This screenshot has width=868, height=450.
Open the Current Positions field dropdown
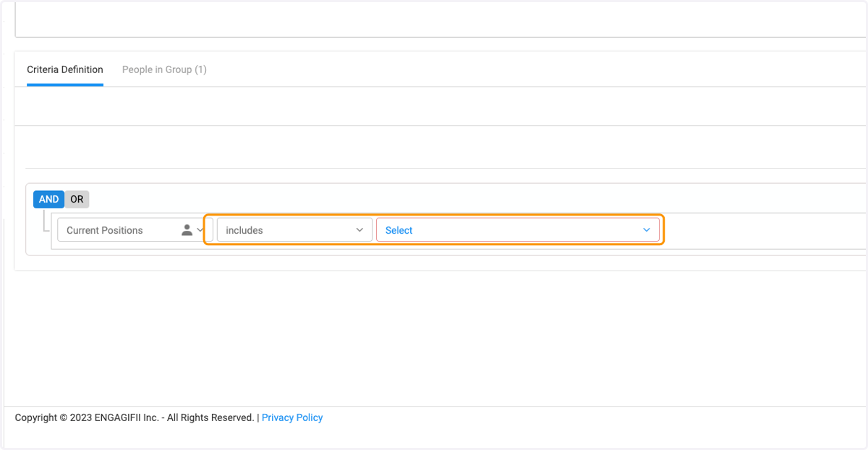[135, 230]
